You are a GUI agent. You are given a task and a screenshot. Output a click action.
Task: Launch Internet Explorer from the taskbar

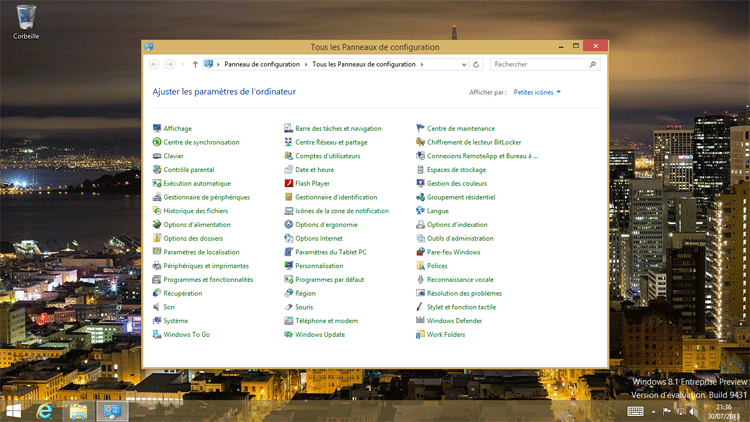pos(44,411)
